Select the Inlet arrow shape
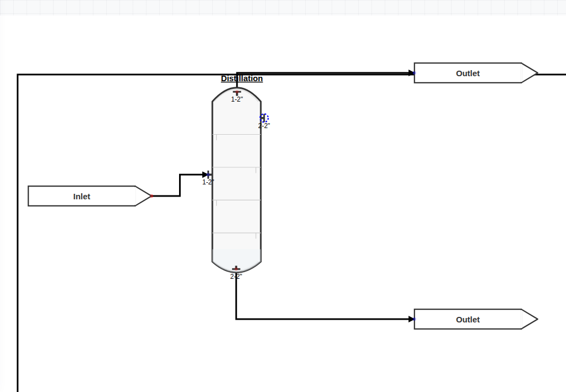The width and height of the screenshot is (566, 392). [90, 196]
